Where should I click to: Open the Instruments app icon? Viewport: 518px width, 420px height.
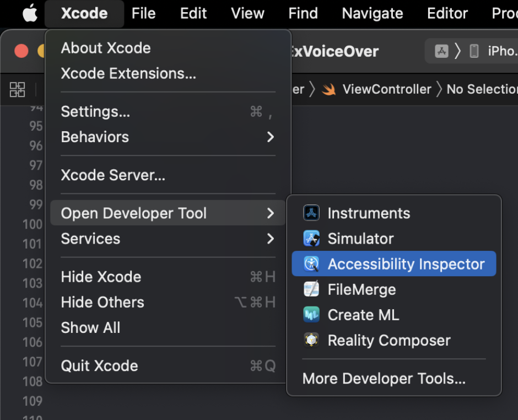pyautogui.click(x=312, y=213)
